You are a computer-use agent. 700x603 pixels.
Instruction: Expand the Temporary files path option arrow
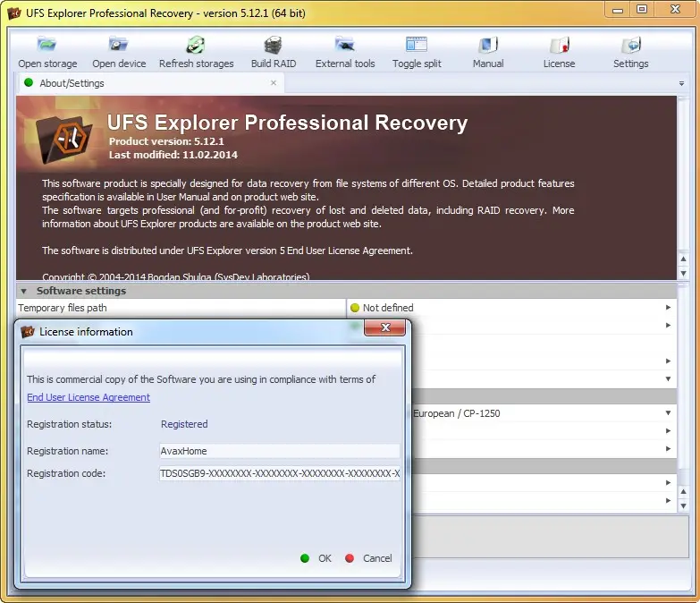668,307
